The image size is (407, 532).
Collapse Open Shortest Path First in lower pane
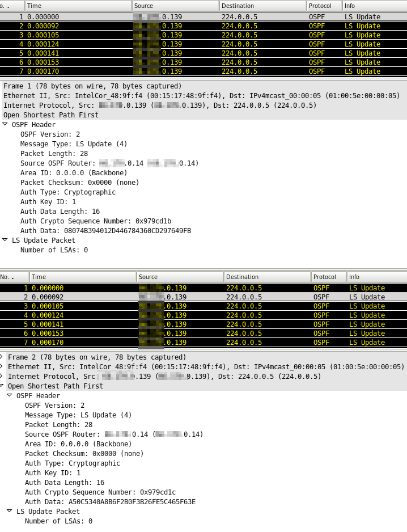(2, 386)
